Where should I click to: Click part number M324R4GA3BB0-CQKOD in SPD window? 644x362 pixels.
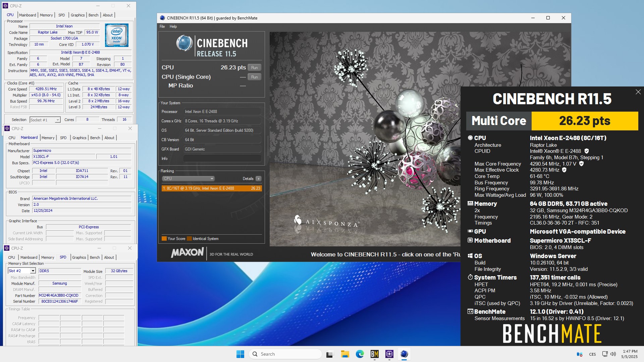click(60, 296)
